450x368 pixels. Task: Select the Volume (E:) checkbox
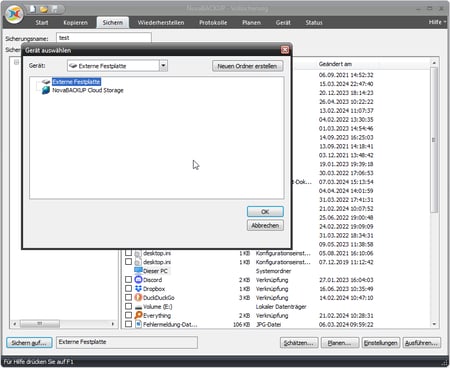pos(128,306)
